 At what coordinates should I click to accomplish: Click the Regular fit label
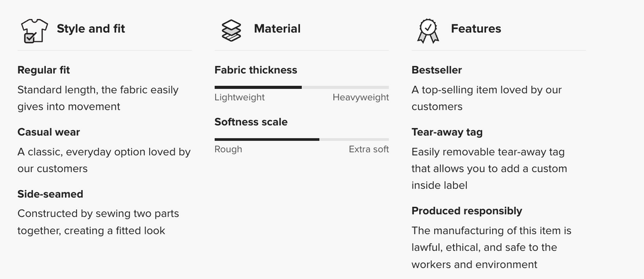(x=44, y=70)
